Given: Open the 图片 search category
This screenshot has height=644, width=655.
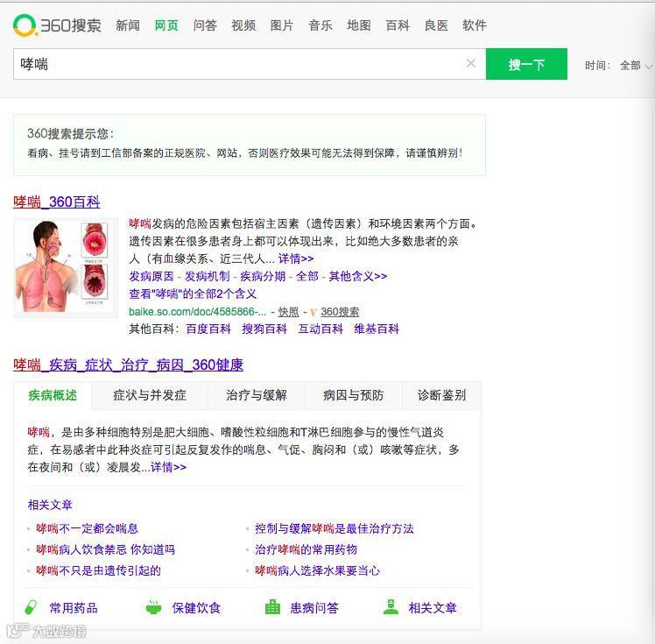Looking at the screenshot, I should (282, 25).
